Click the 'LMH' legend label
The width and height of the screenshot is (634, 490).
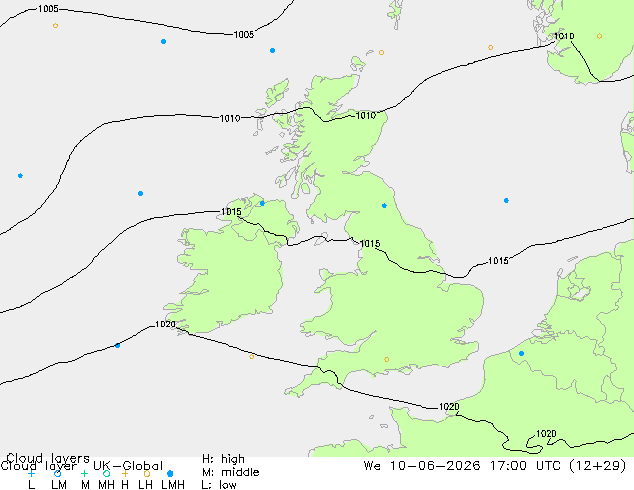173,485
